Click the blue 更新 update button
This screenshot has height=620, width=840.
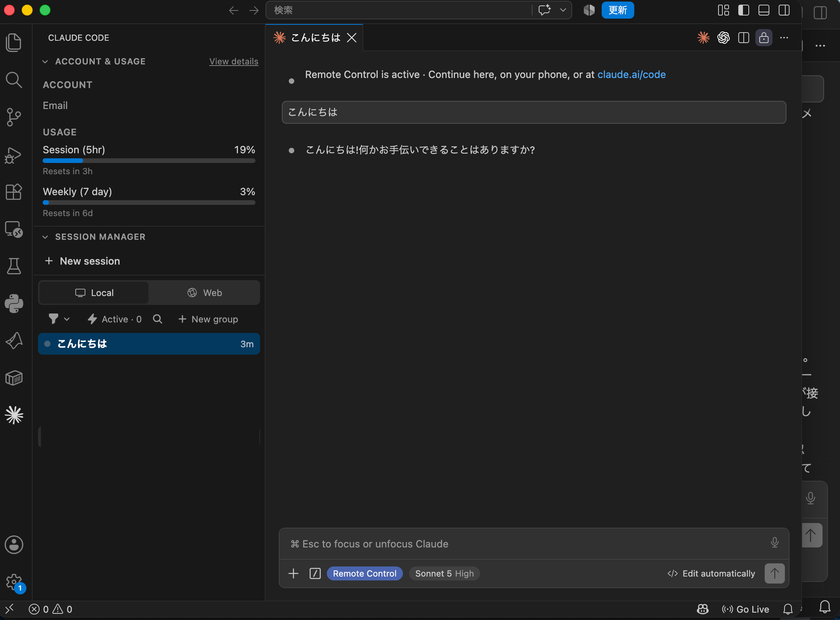618,10
